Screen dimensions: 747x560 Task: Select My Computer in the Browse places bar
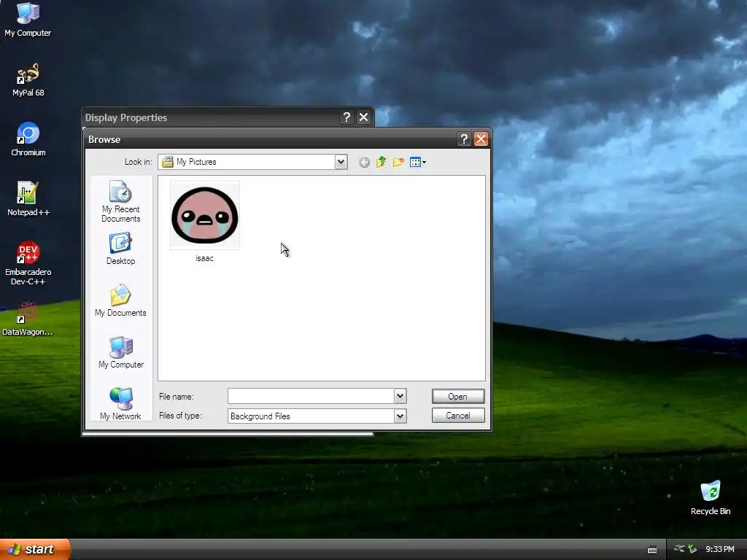[120, 352]
